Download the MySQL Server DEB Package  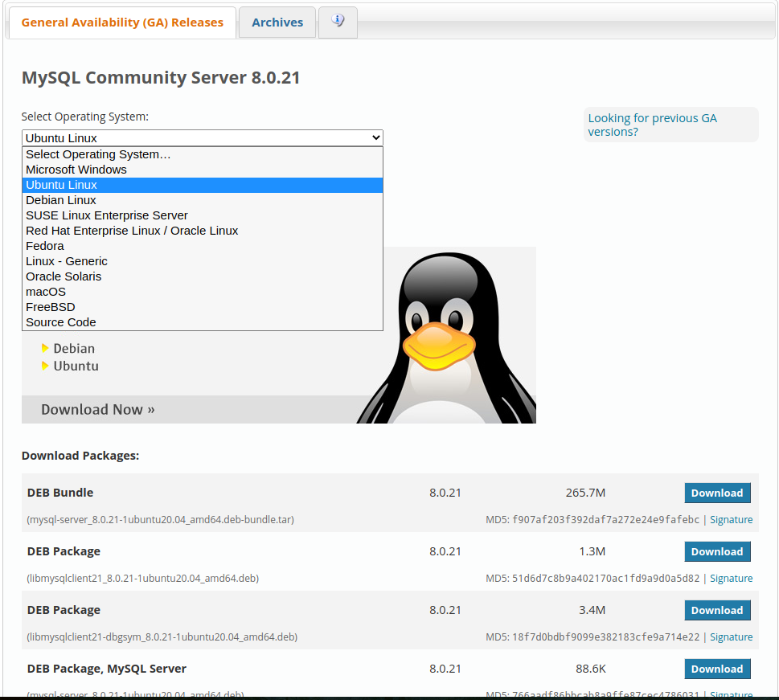tap(716, 669)
